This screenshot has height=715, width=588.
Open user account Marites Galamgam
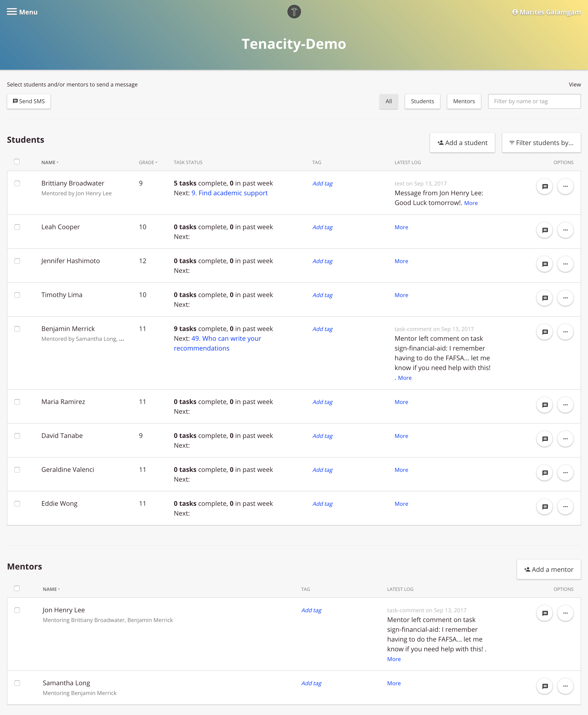[546, 12]
